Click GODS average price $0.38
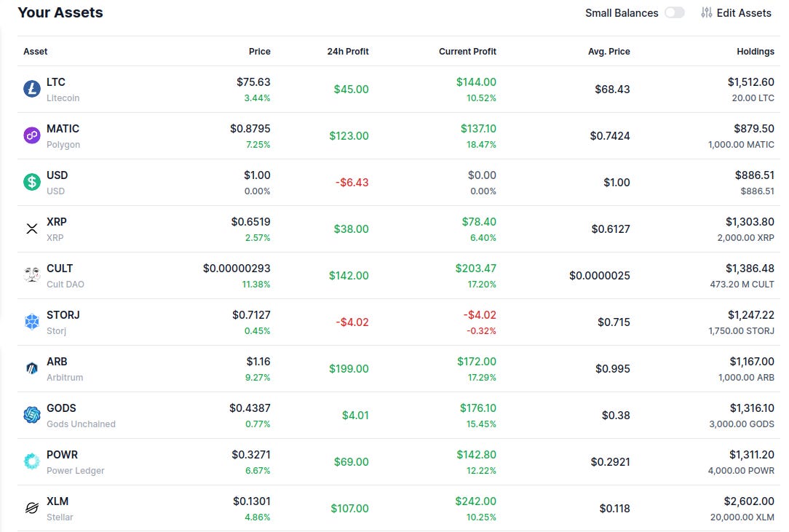The height and width of the screenshot is (532, 789). coord(616,415)
